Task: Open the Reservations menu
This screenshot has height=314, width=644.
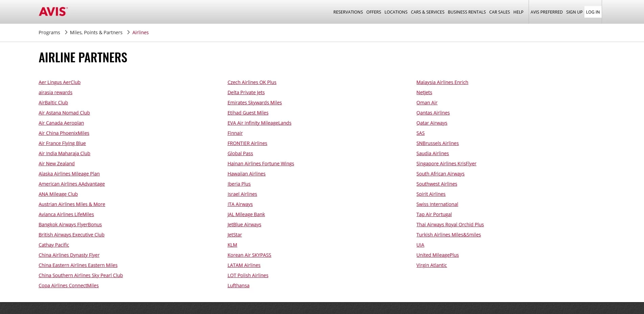Action: tap(348, 12)
